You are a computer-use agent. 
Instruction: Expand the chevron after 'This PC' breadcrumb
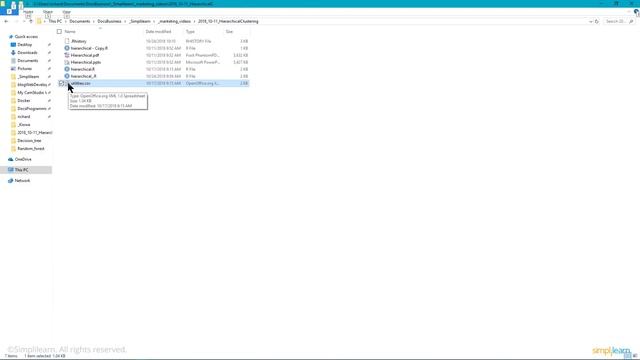point(66,21)
